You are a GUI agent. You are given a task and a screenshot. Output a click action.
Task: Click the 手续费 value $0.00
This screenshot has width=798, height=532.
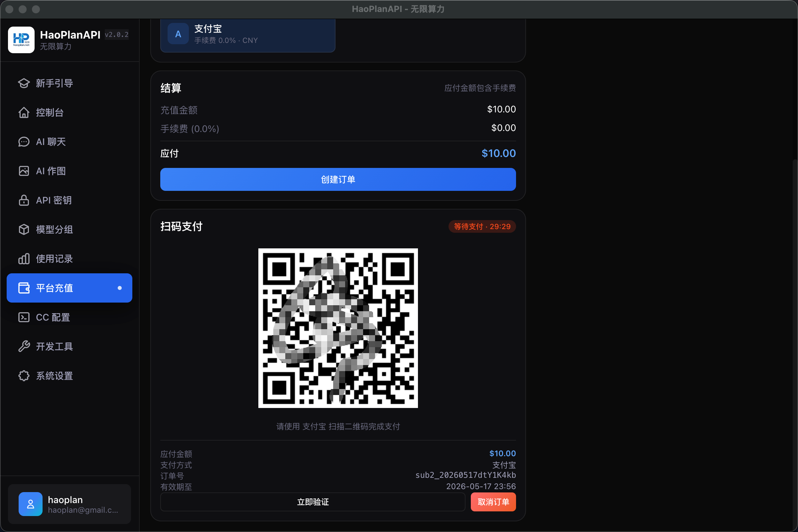[503, 128]
